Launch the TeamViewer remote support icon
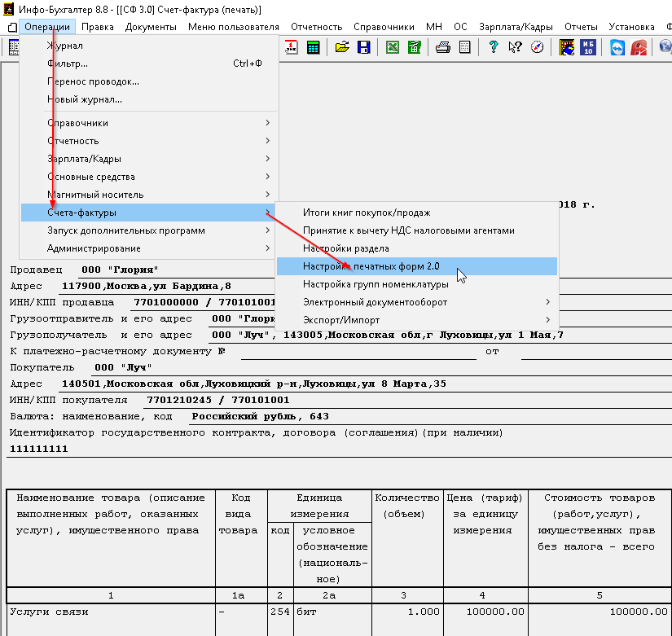The image size is (672, 636). pyautogui.click(x=617, y=47)
